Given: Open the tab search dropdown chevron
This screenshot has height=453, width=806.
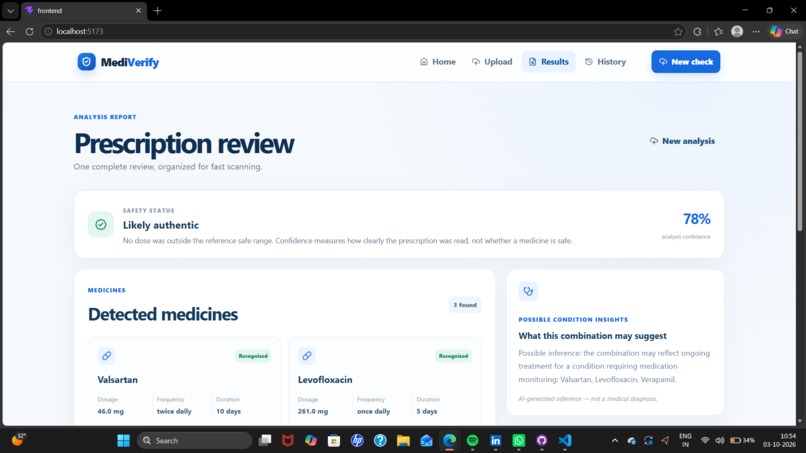Looking at the screenshot, I should click(10, 10).
